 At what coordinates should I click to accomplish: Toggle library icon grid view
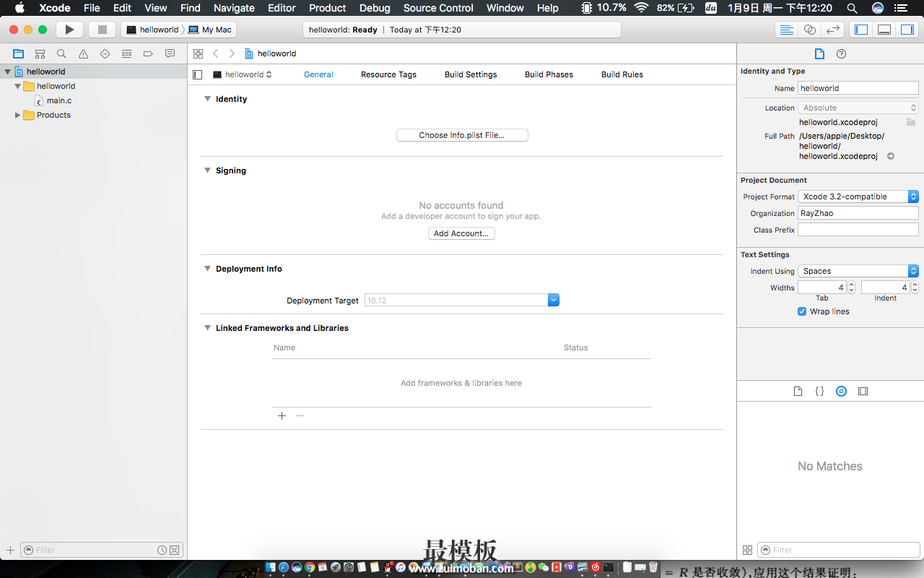pos(747,550)
